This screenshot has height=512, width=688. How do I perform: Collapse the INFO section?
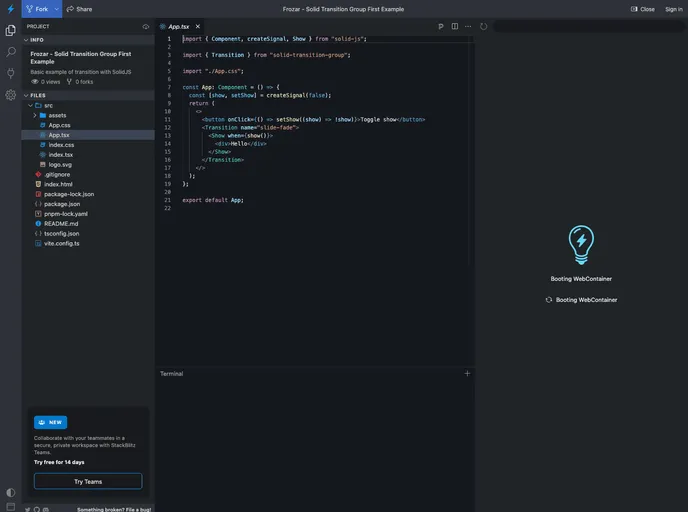[x=37, y=40]
